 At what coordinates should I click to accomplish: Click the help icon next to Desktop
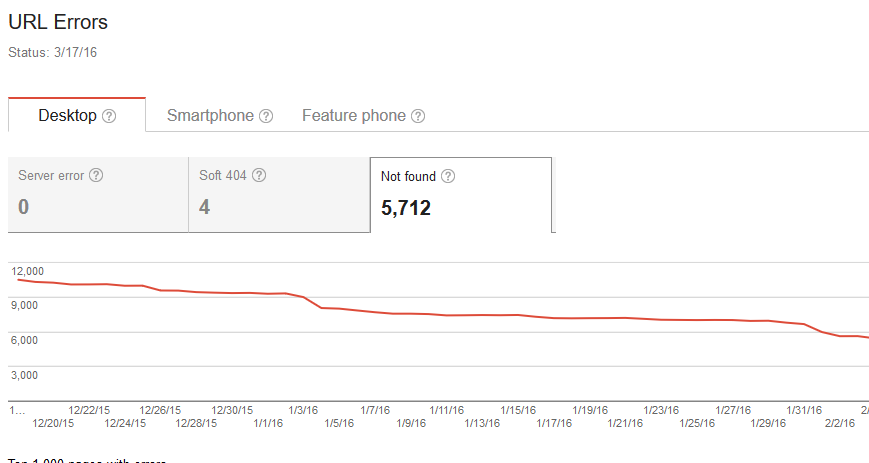tap(110, 116)
